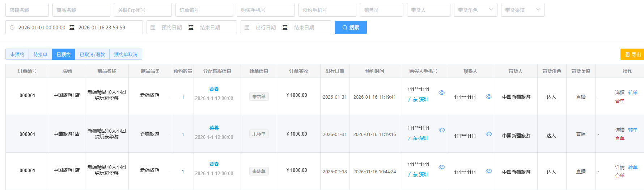Click booking time 2026-01-16 10:44:24
The height and width of the screenshot is (190, 644).
coord(374,172)
